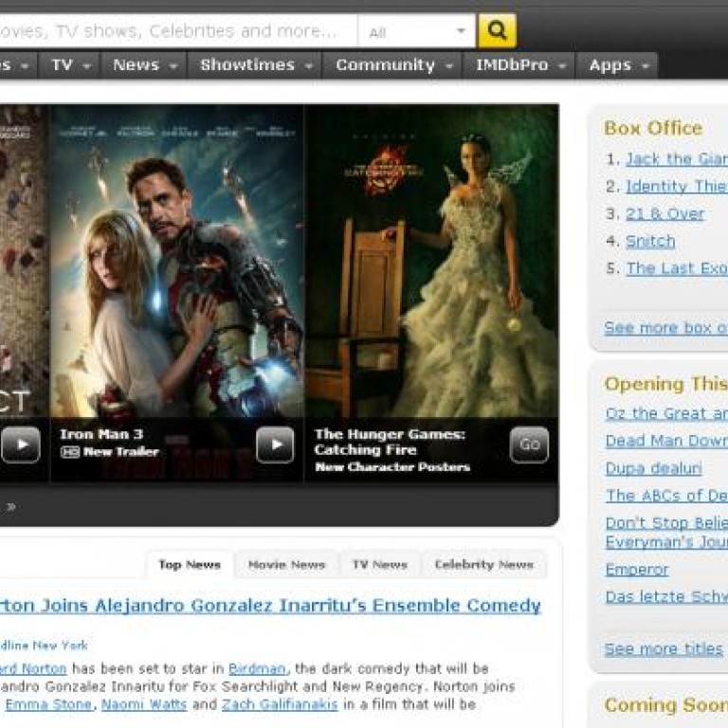Open The ABCs of Death link
The height and width of the screenshot is (728, 728).
tap(666, 496)
